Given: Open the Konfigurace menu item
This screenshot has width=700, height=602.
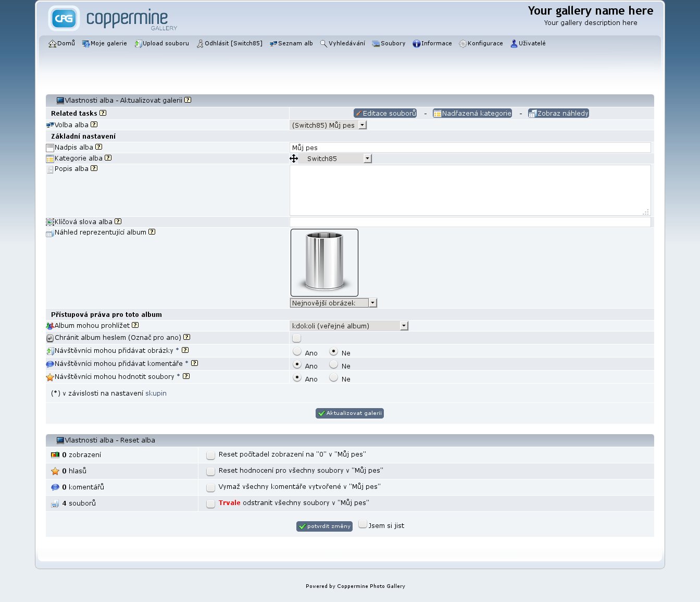Looking at the screenshot, I should tap(481, 44).
